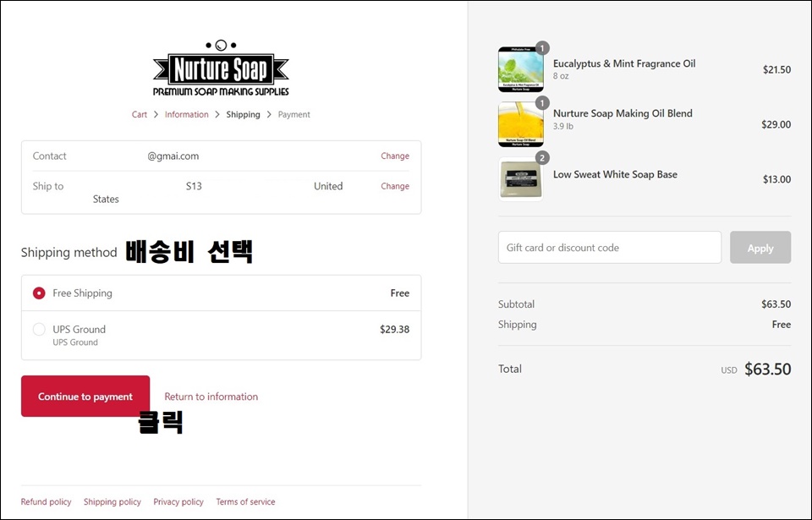The width and height of the screenshot is (812, 520).
Task: Click the contact email @gmai.com text
Action: [x=173, y=156]
